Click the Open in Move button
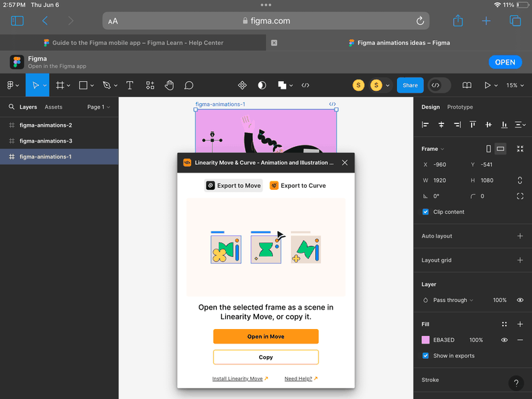The image size is (532, 399). (266, 337)
